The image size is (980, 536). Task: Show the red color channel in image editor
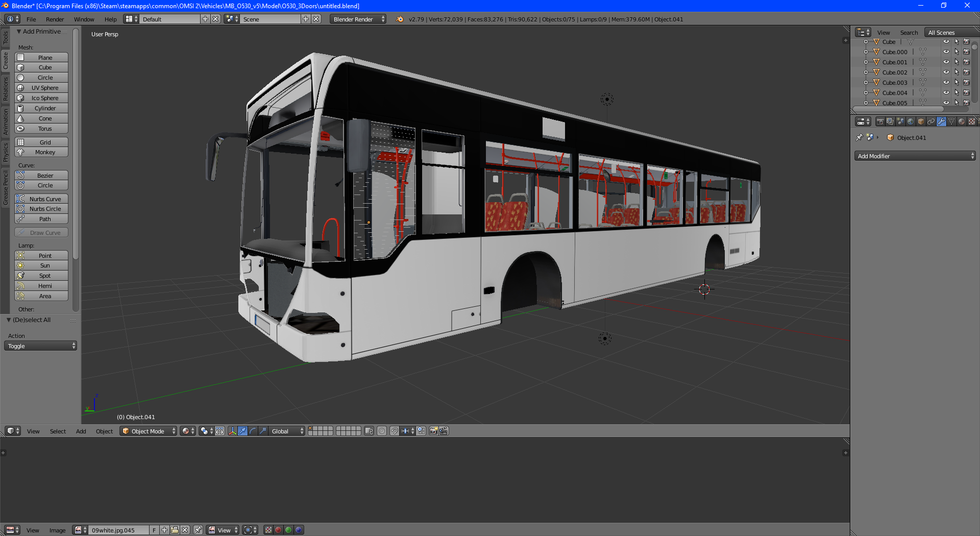(x=278, y=530)
